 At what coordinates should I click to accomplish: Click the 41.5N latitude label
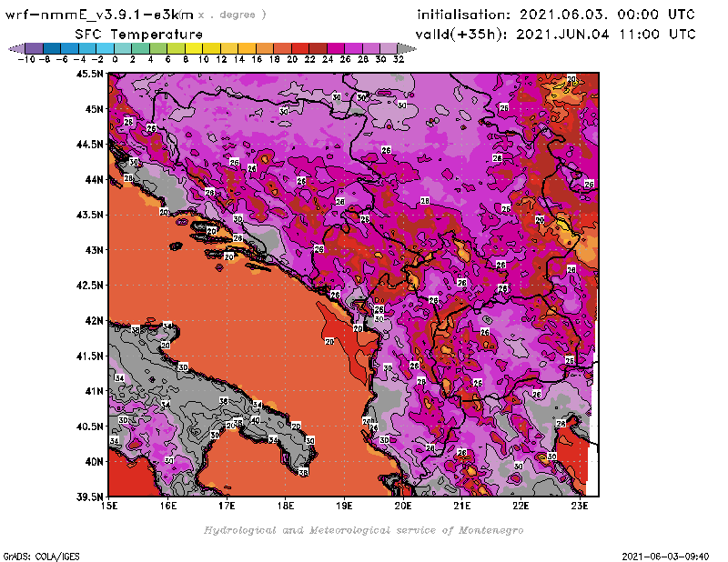tap(89, 356)
